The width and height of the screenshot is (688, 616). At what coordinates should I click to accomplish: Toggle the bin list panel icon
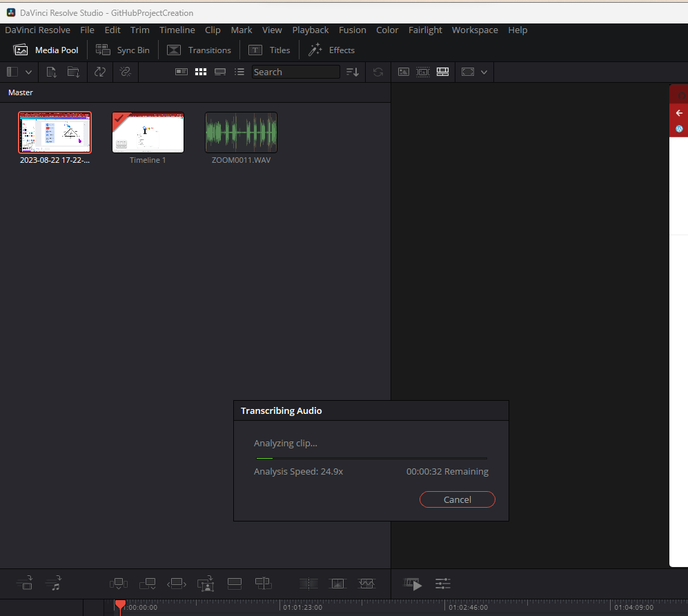(12, 72)
